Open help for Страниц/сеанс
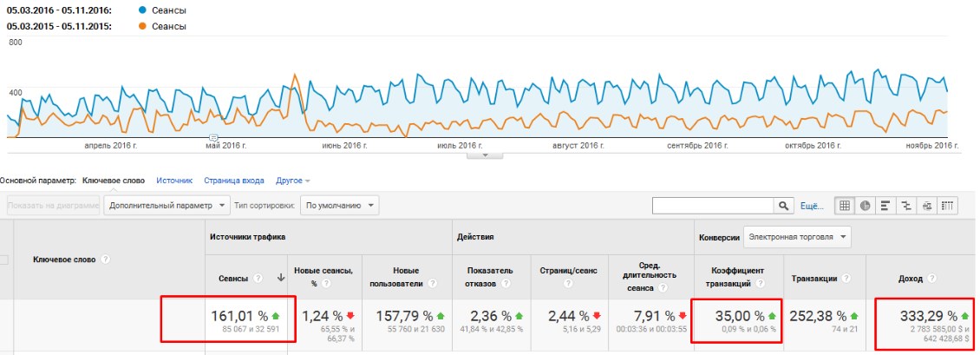 click(x=567, y=283)
